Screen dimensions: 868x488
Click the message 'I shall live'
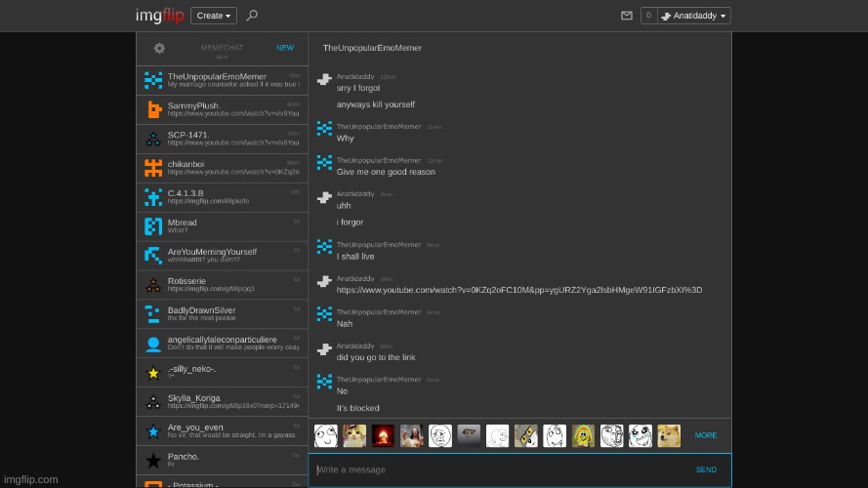point(355,257)
